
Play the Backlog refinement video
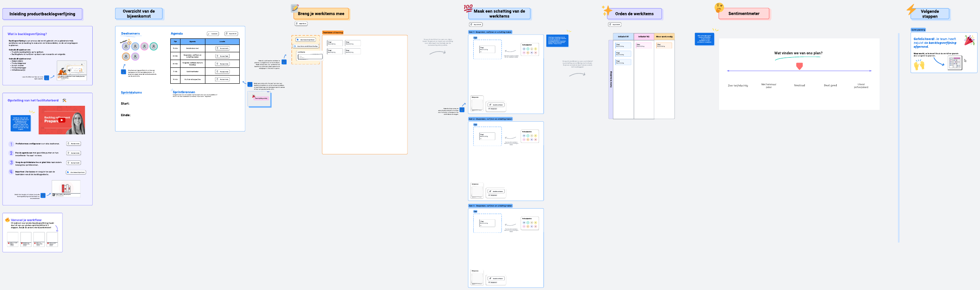(62, 120)
